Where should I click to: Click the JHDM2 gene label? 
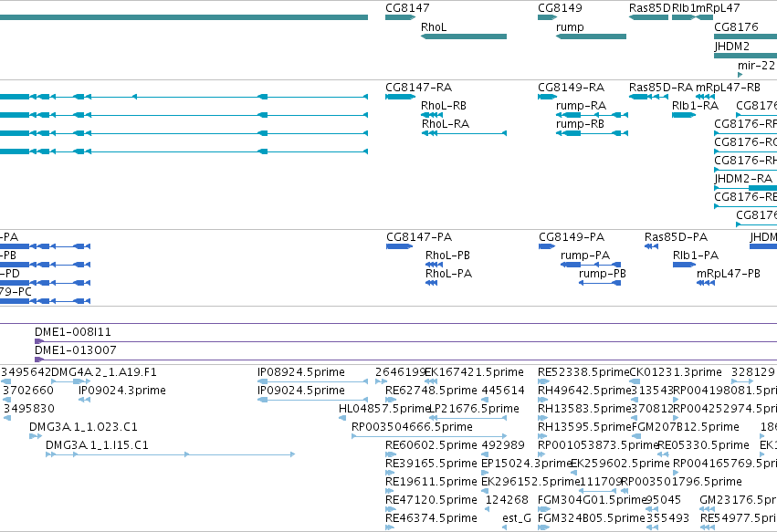click(x=731, y=47)
